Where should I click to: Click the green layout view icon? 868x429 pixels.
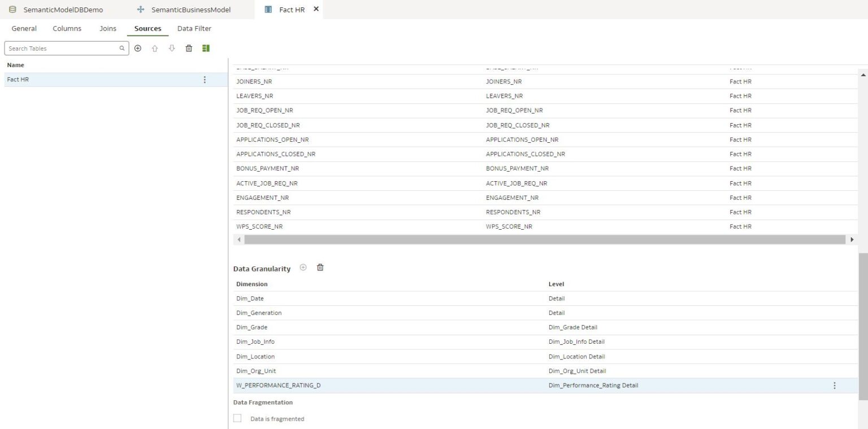click(x=206, y=49)
